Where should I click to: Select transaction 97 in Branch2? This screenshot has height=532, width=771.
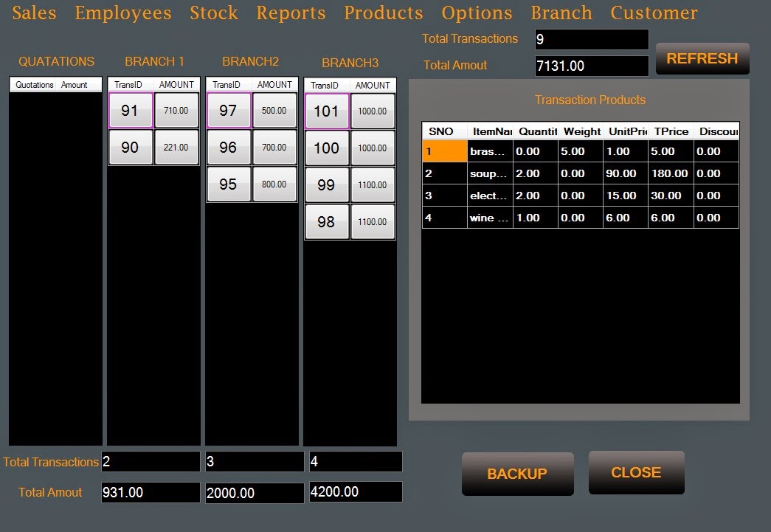pos(229,110)
